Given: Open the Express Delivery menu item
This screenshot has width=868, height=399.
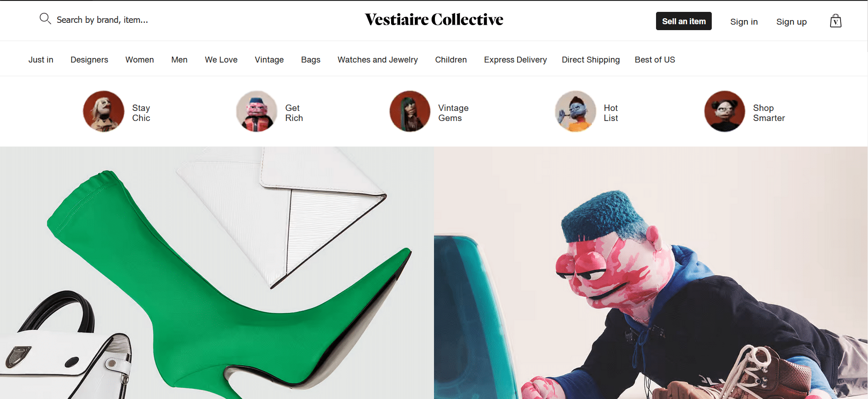Looking at the screenshot, I should [x=515, y=60].
